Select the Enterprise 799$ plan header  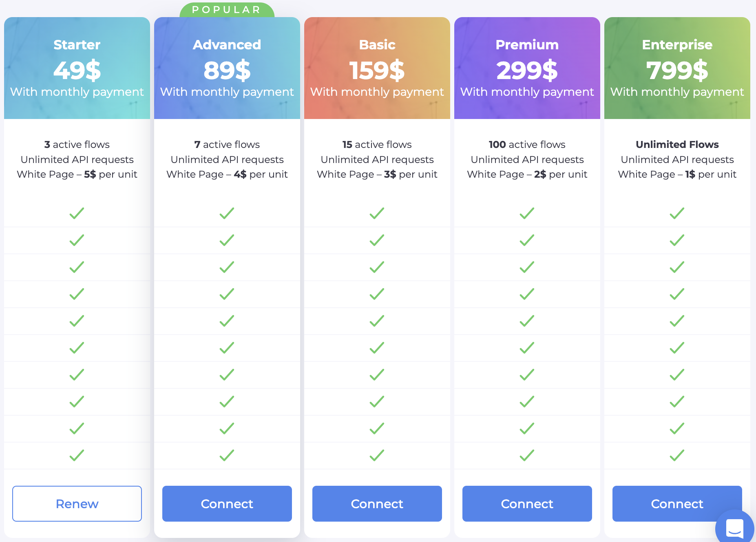click(x=677, y=68)
